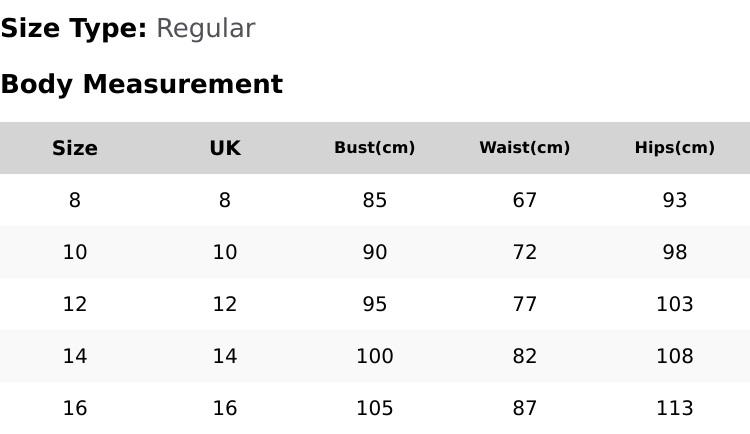Viewport: 750px width, 434px height.
Task: Click the Size column header
Action: click(75, 148)
